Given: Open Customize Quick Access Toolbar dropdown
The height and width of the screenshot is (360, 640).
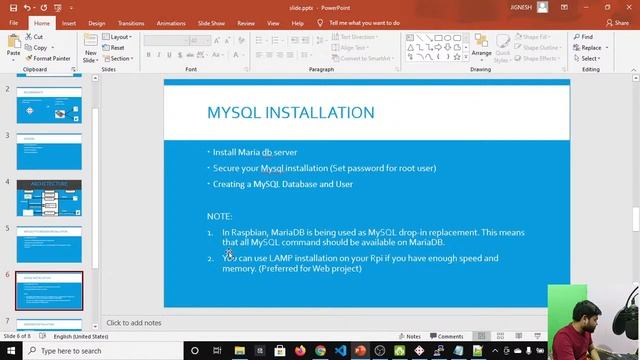Looking at the screenshot, I should (71, 8).
